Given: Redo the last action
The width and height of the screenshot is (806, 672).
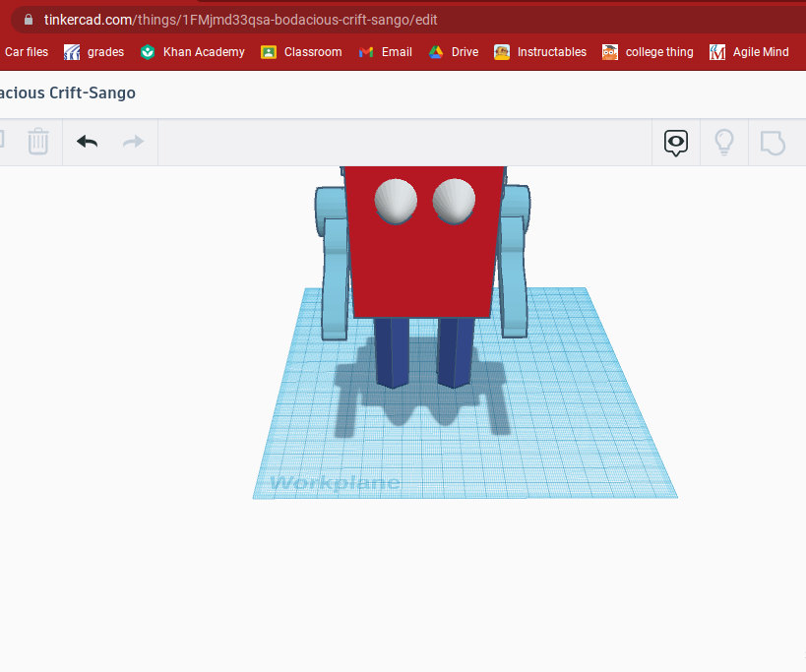Looking at the screenshot, I should [133, 142].
